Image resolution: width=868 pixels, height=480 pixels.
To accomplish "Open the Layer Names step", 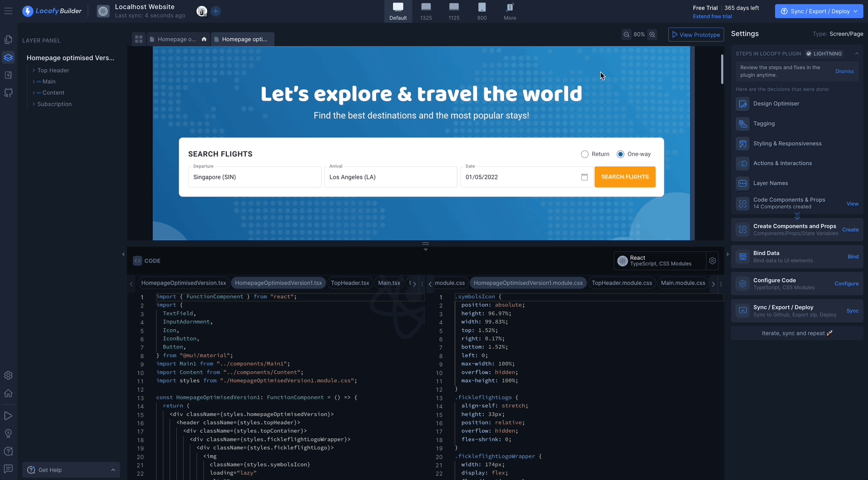I will coord(797,183).
